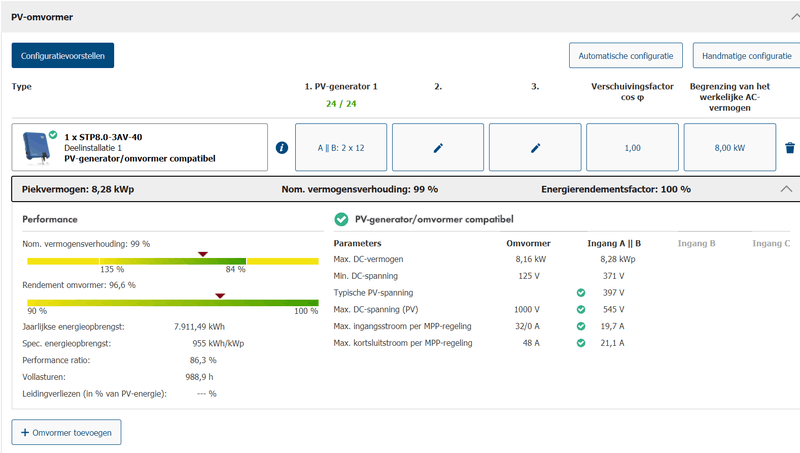This screenshot has width=800, height=453.
Task: Click the 8,00 kW AC limit field
Action: pos(729,148)
